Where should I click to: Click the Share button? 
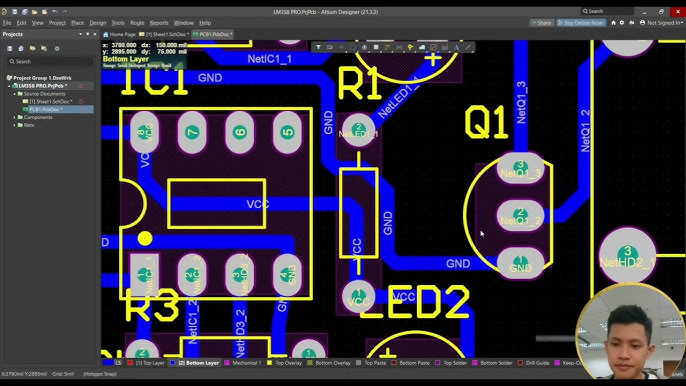(x=542, y=23)
